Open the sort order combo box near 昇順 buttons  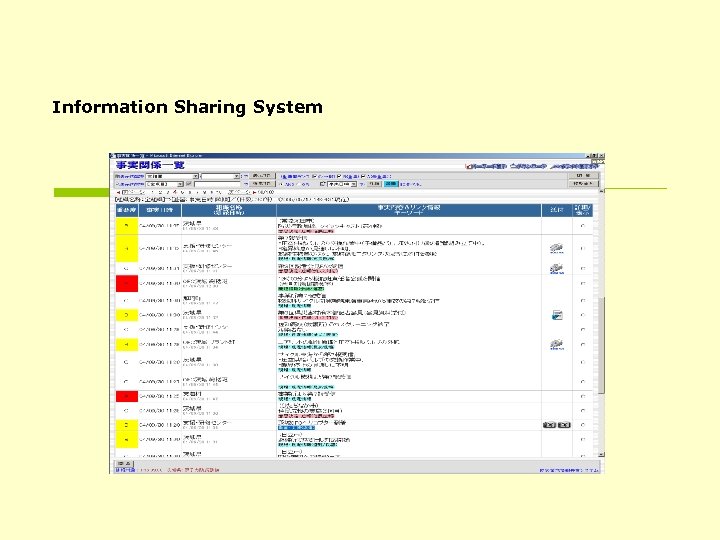coord(342,184)
